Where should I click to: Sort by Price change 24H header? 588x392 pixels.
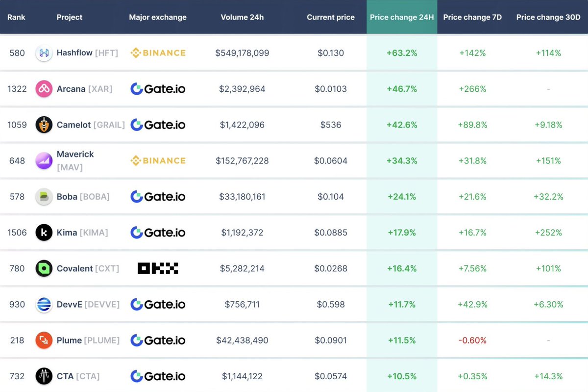click(x=402, y=17)
